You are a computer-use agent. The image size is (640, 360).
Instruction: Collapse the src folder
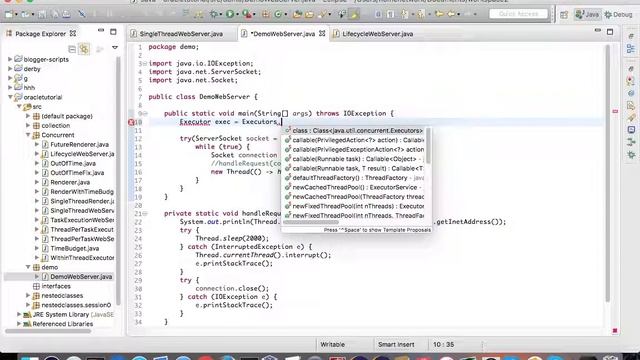[x=19, y=106]
